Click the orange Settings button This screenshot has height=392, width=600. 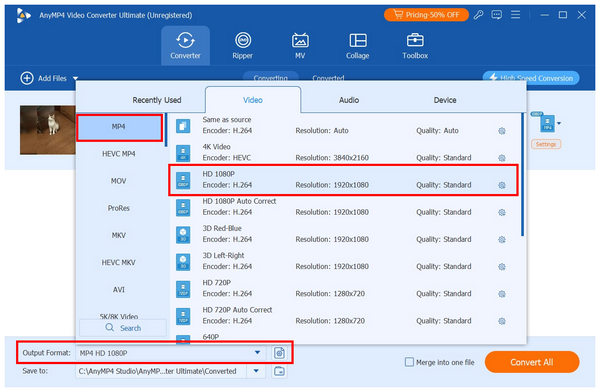[546, 144]
